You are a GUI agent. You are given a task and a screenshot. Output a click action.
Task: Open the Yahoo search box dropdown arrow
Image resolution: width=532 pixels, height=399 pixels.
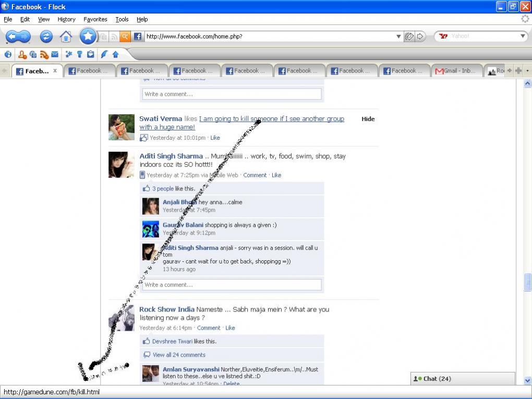(x=523, y=36)
